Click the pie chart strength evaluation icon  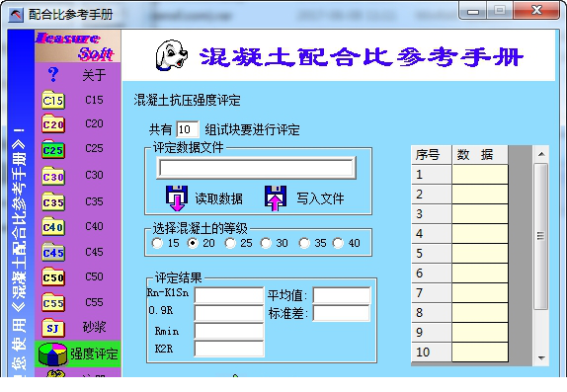click(52, 353)
